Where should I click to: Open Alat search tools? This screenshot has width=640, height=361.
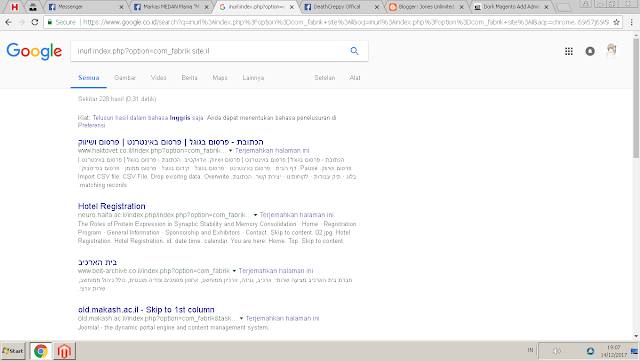click(355, 78)
